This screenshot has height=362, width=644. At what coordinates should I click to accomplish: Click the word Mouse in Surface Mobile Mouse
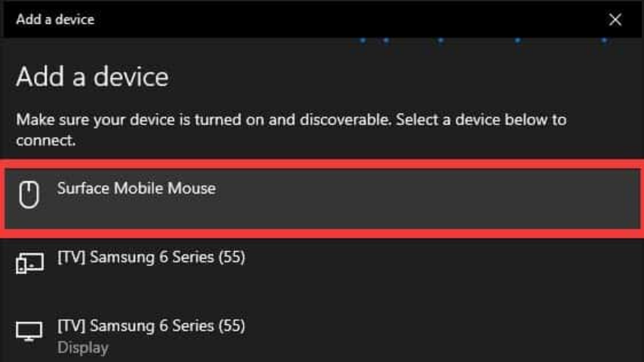(192, 188)
